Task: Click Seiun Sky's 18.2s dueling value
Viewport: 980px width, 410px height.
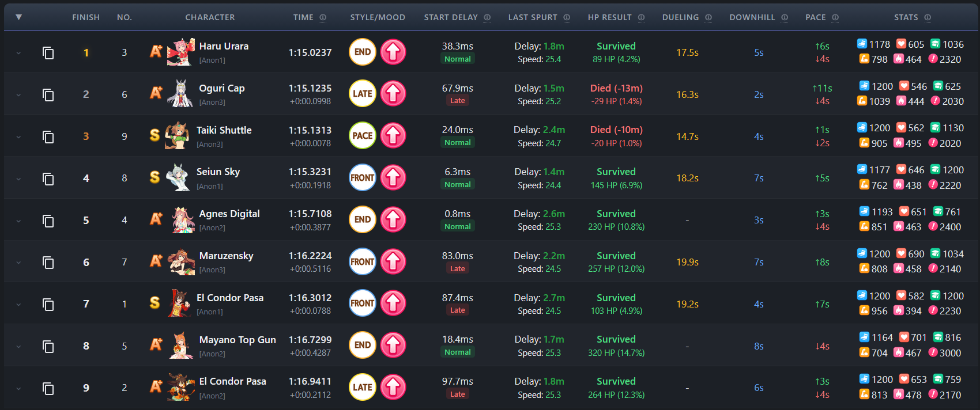Action: point(687,179)
